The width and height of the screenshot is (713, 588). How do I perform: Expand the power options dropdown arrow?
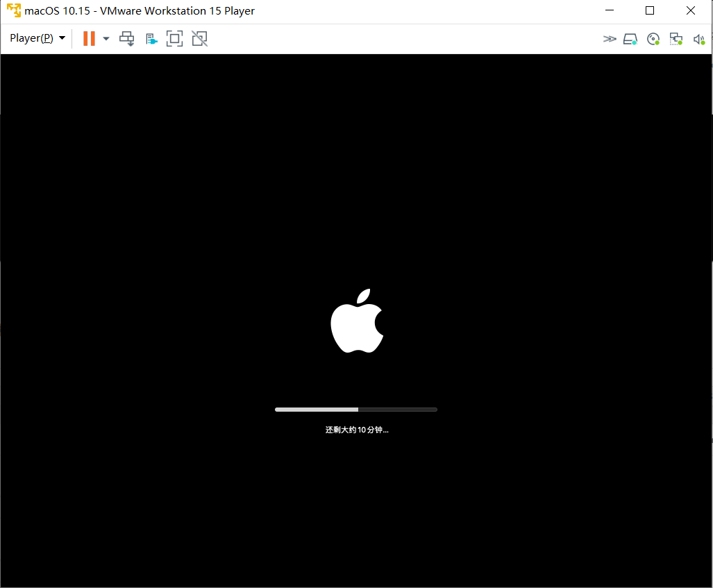click(106, 39)
